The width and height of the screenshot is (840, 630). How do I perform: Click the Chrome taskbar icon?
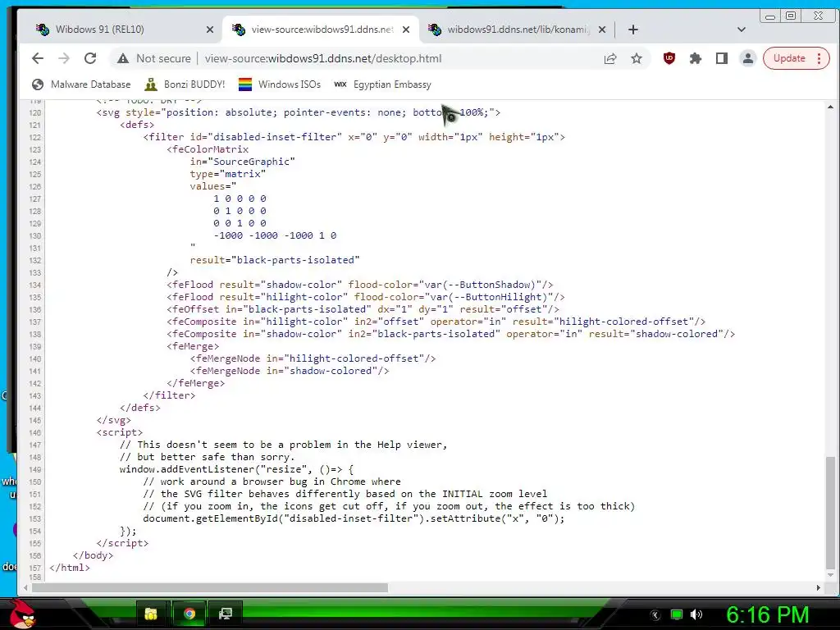click(x=189, y=614)
